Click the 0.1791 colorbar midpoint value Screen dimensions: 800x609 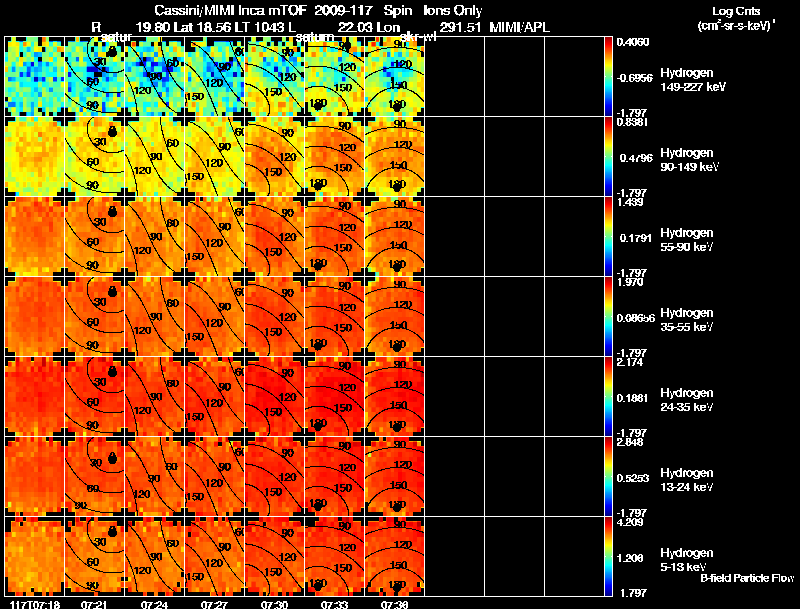(636, 238)
